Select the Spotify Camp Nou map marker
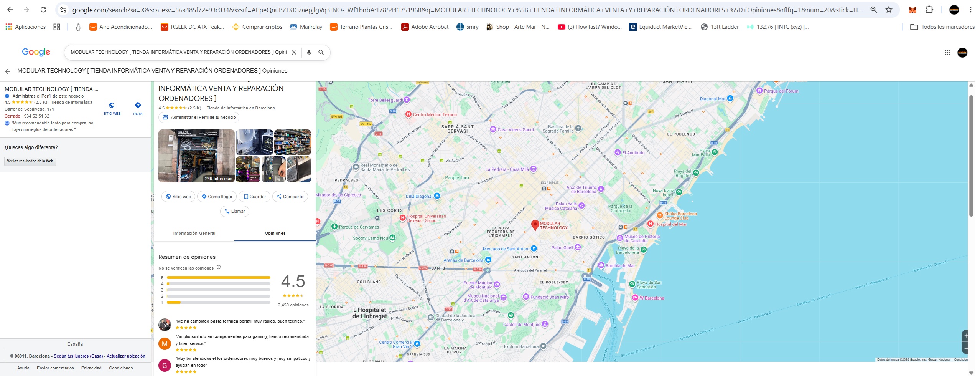980x376 pixels. 392,238
